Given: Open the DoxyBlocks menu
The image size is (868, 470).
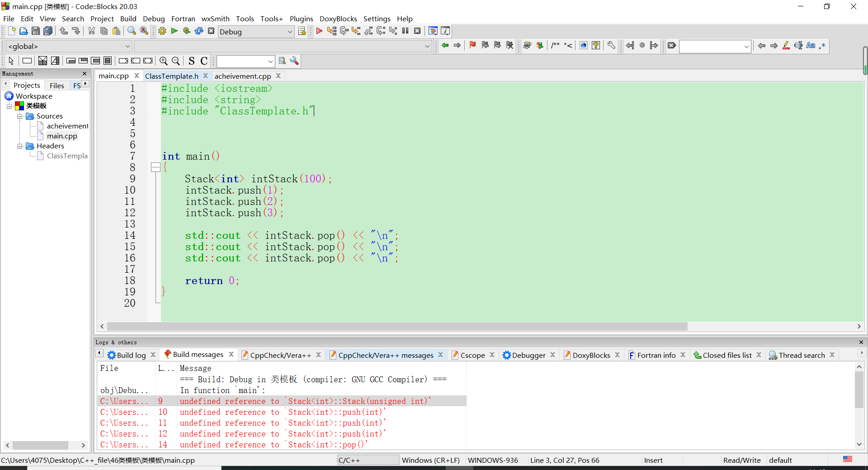Looking at the screenshot, I should [338, 19].
